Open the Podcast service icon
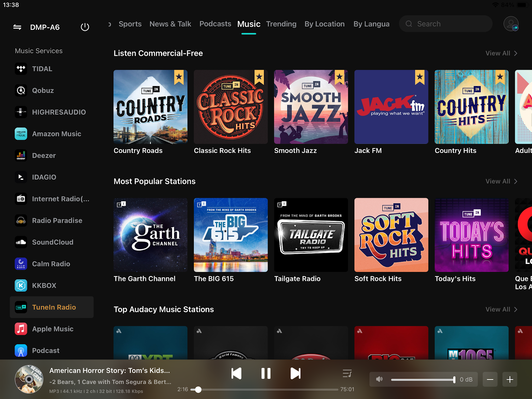 21,350
